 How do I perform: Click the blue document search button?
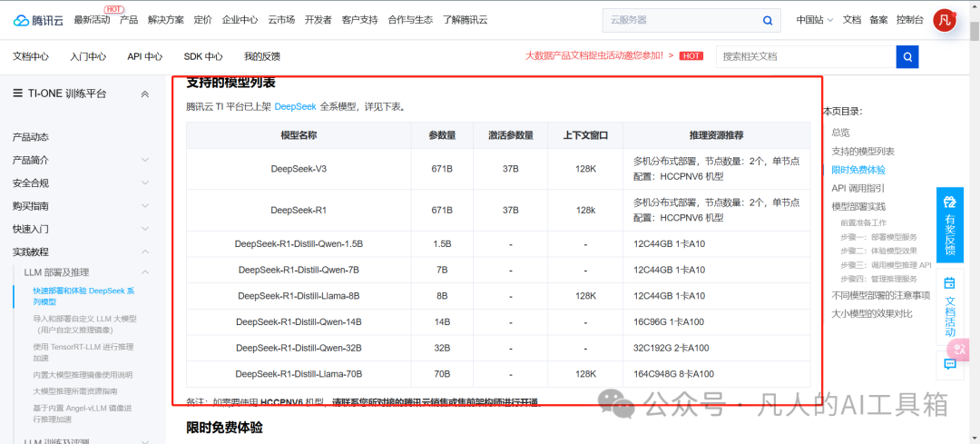[906, 56]
